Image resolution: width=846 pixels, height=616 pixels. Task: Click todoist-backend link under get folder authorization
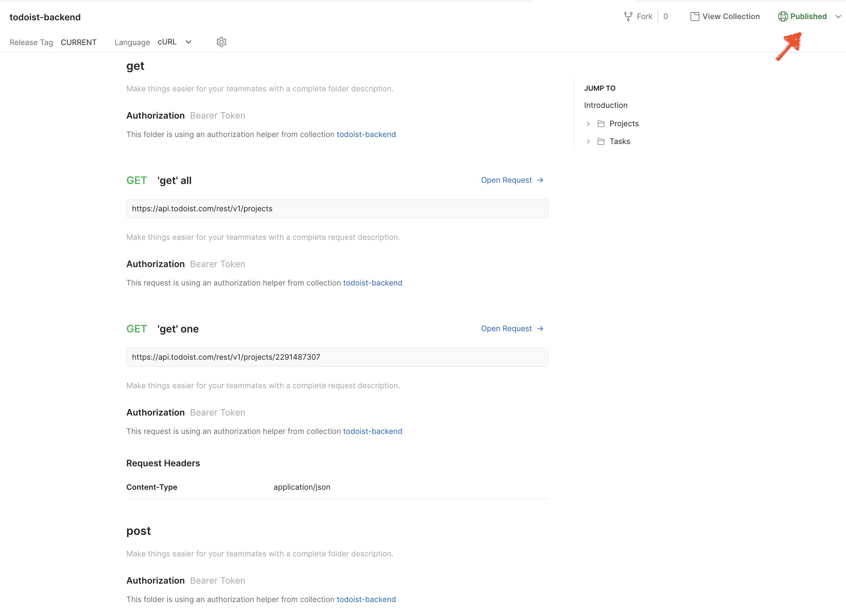[366, 134]
